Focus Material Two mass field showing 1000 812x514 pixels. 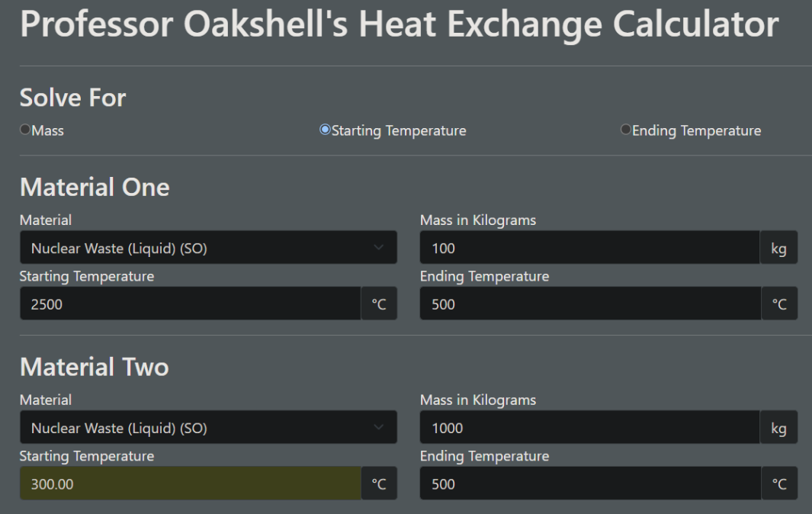click(x=589, y=428)
